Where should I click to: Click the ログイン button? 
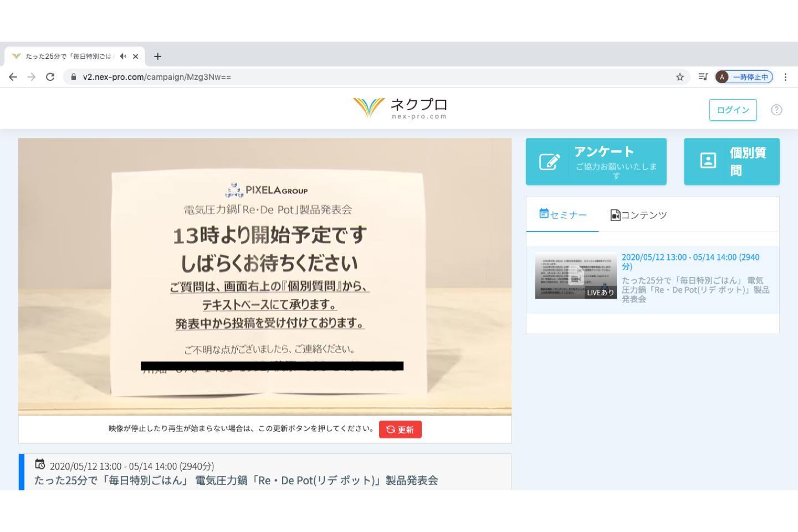(733, 110)
